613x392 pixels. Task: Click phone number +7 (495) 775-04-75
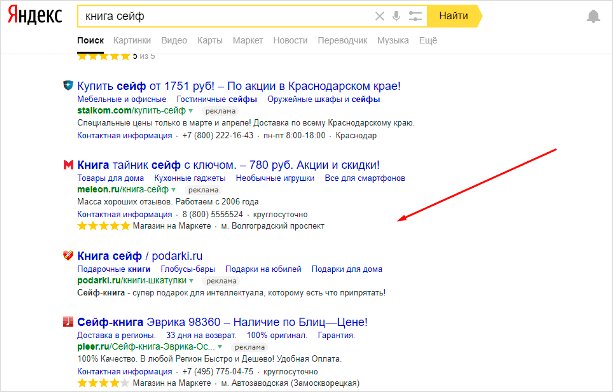tap(218, 372)
